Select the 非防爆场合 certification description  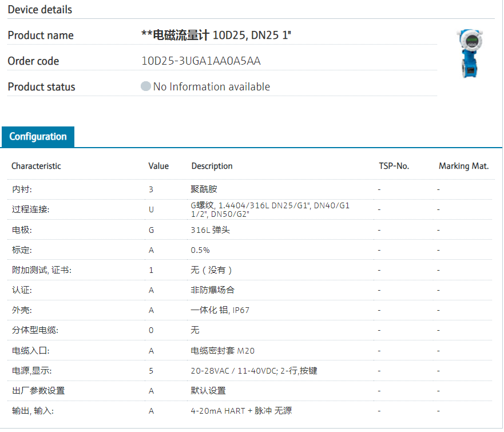click(x=212, y=290)
